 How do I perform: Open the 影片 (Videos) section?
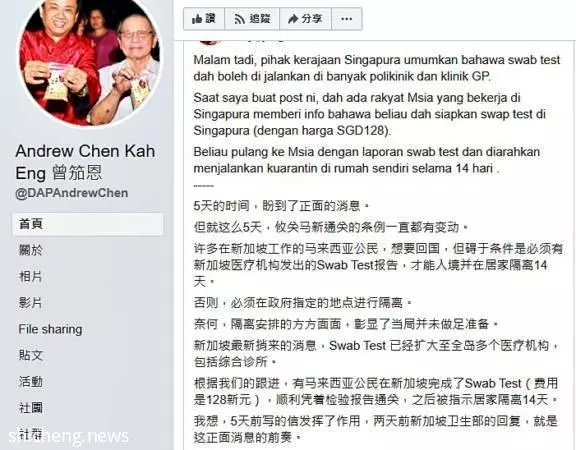point(31,303)
